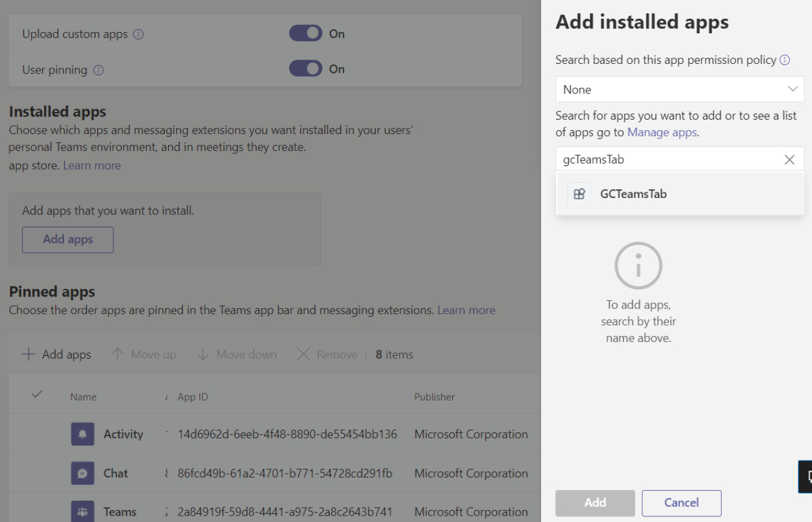Click the Upload custom apps info icon

139,34
